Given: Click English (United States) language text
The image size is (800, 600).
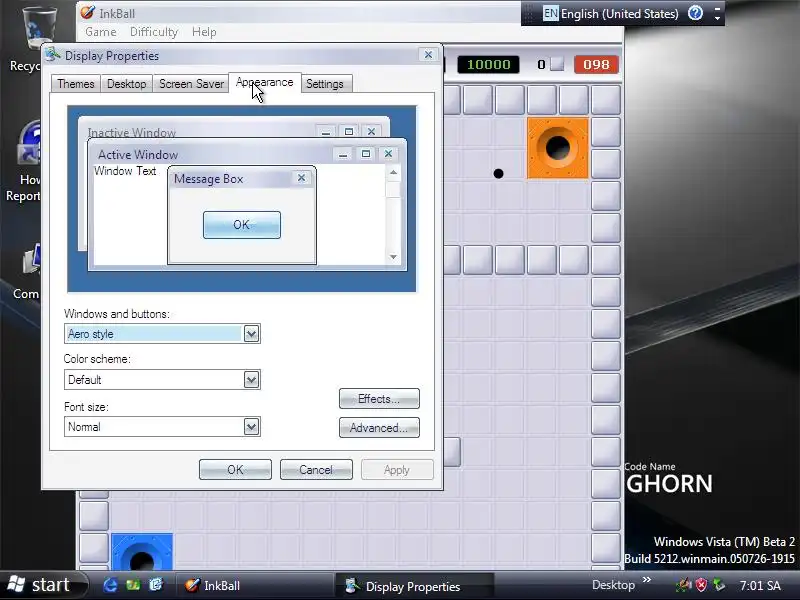Looking at the screenshot, I should (619, 14).
